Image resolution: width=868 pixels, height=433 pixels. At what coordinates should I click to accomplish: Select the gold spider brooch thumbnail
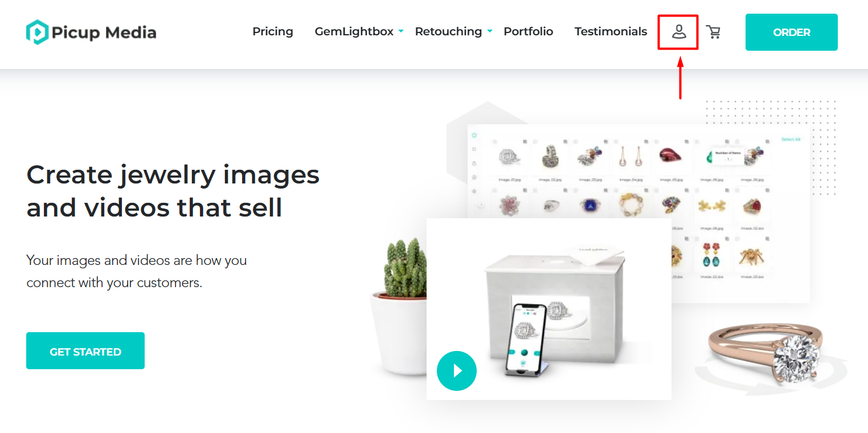[751, 257]
